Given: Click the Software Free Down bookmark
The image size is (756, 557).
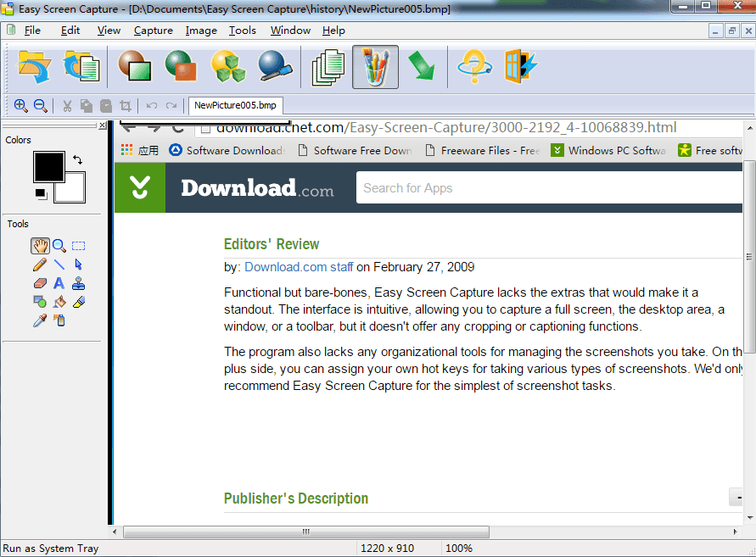Looking at the screenshot, I should [x=356, y=150].
